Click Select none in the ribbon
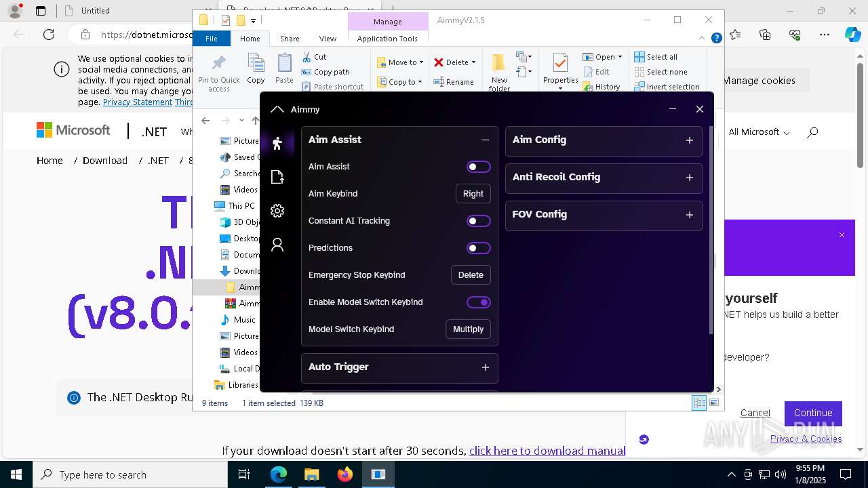Screen dimensions: 868x488 [x=660, y=72]
